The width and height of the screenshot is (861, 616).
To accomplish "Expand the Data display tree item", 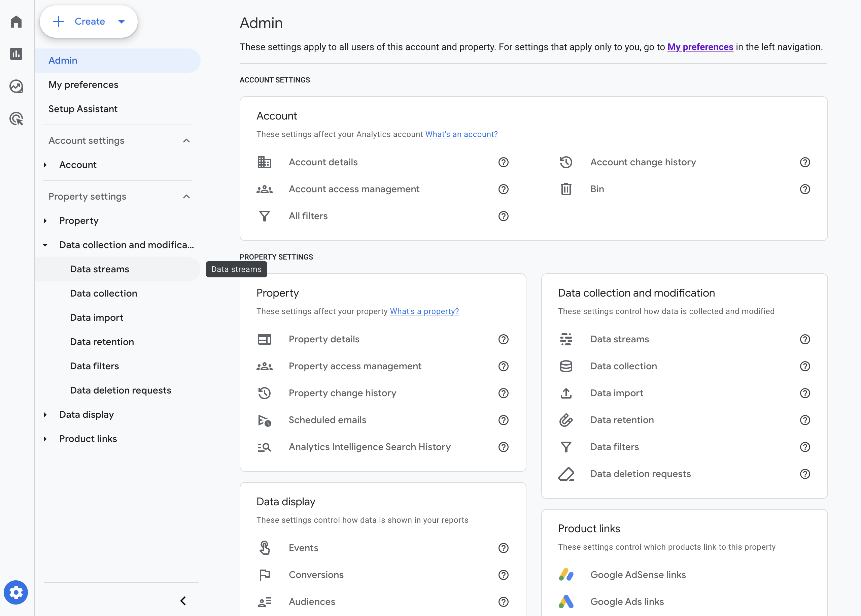I will [x=45, y=415].
